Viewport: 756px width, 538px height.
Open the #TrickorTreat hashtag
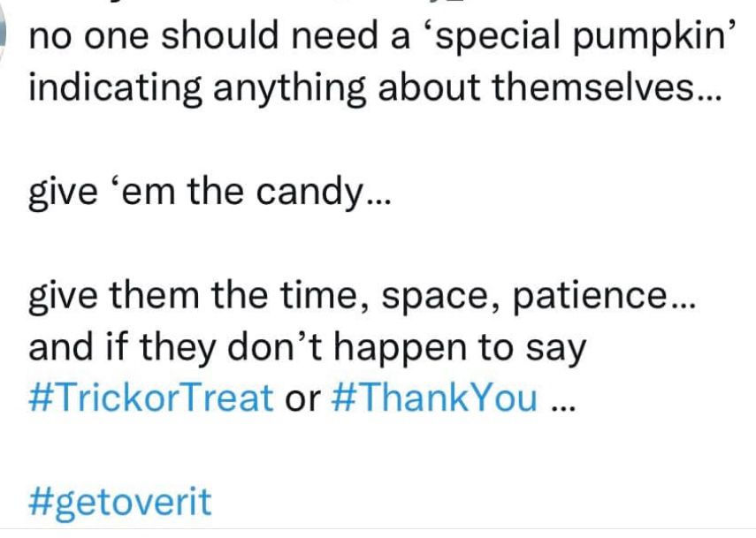pyautogui.click(x=151, y=398)
